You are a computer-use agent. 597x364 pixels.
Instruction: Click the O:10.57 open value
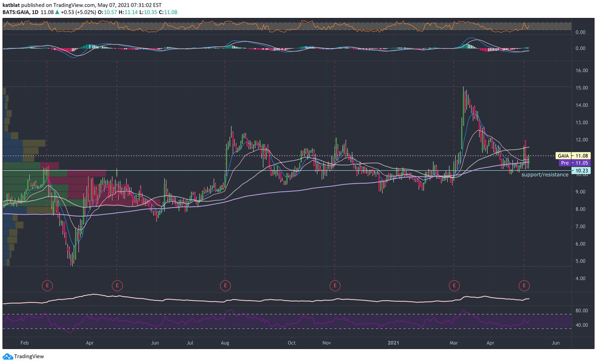pyautogui.click(x=107, y=12)
